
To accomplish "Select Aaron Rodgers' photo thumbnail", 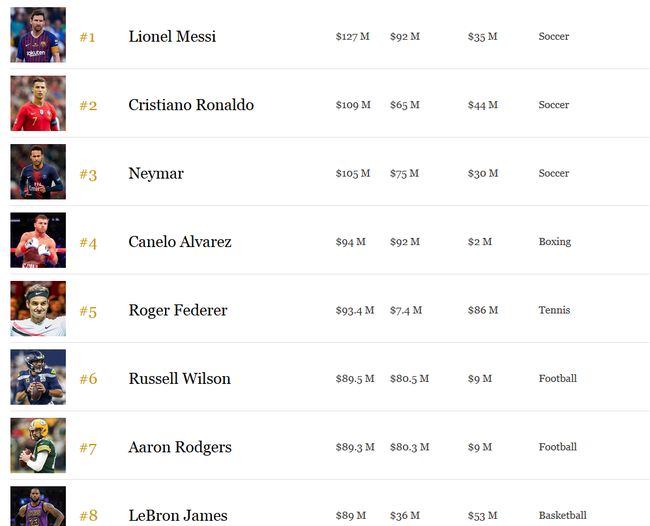I will 38,446.
